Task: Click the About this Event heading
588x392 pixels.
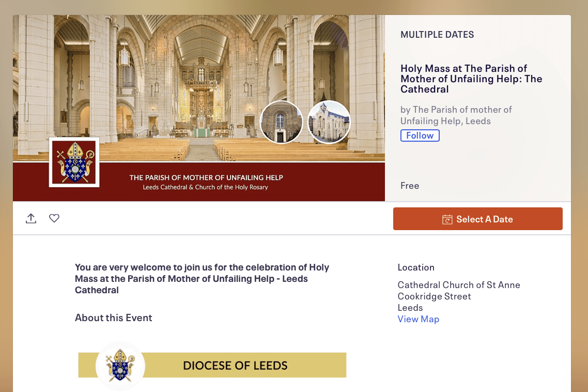Action: pos(113,318)
